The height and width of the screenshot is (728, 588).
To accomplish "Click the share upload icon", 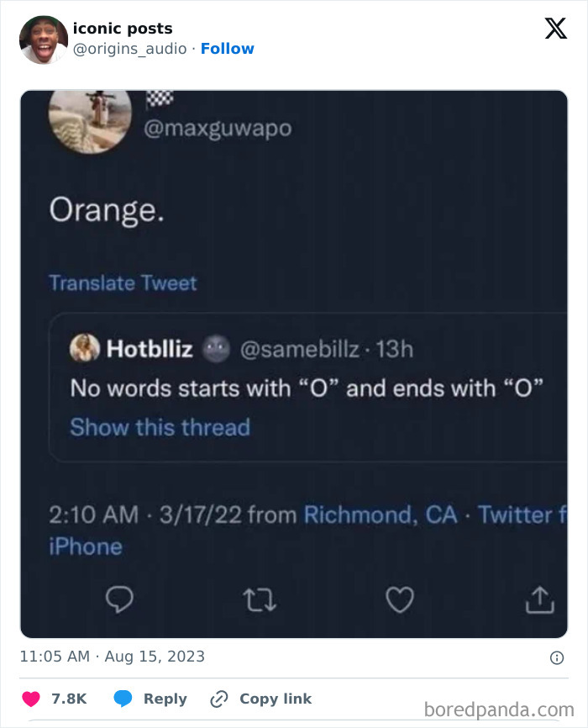I will (538, 599).
